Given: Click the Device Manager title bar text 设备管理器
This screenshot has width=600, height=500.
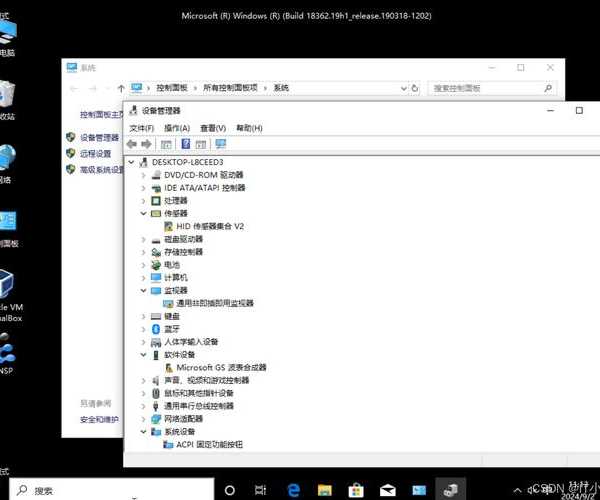Looking at the screenshot, I should (x=161, y=111).
